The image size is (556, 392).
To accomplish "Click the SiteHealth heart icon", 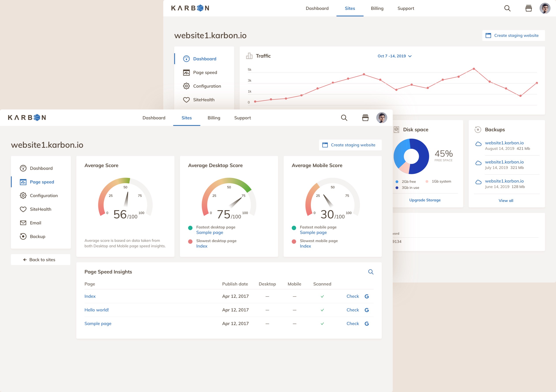I will (x=23, y=209).
